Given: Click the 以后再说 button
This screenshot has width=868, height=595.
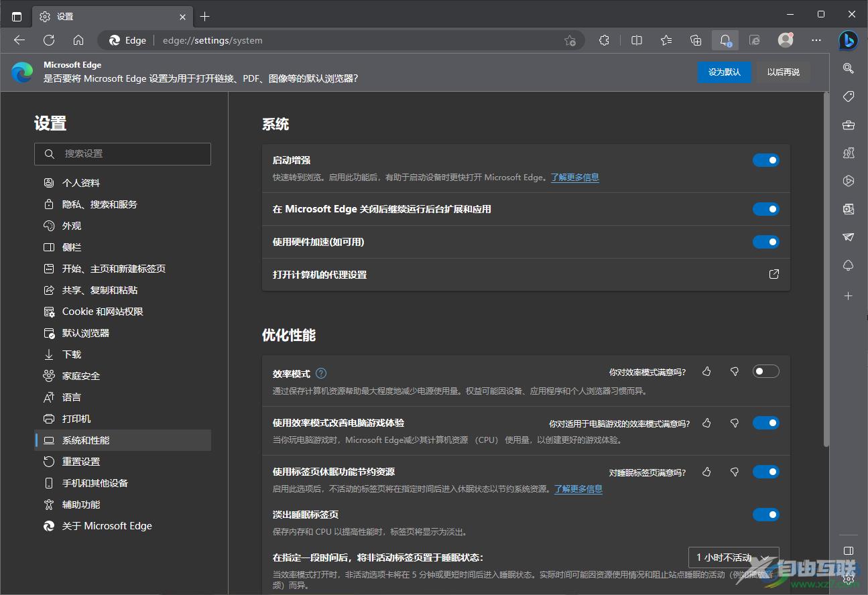Looking at the screenshot, I should click(x=784, y=72).
